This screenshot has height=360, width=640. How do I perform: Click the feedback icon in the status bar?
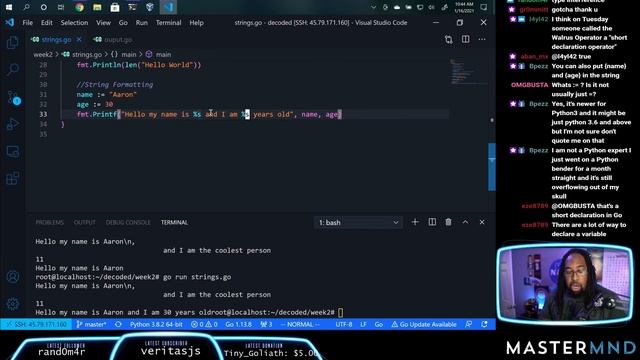click(469, 324)
